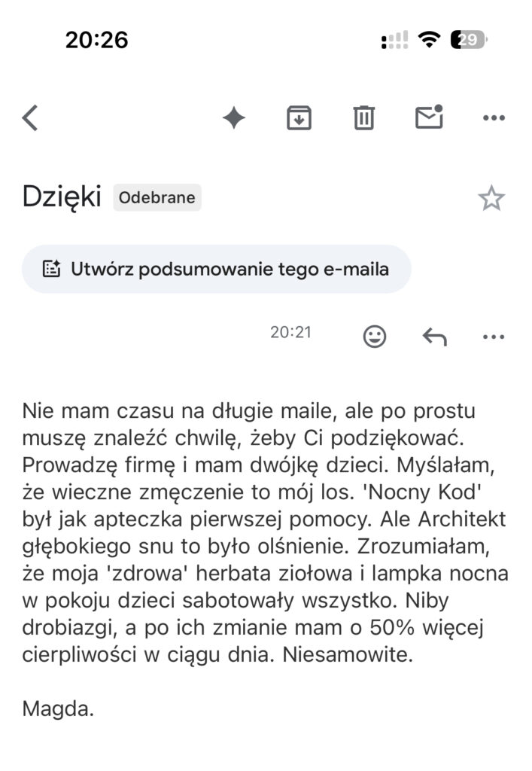Archive this email with the box icon
This screenshot has height=771, width=532.
[x=299, y=118]
